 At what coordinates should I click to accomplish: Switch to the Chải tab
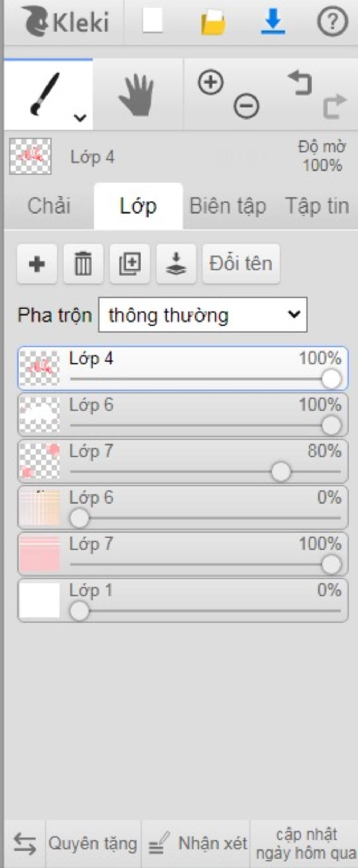(49, 206)
